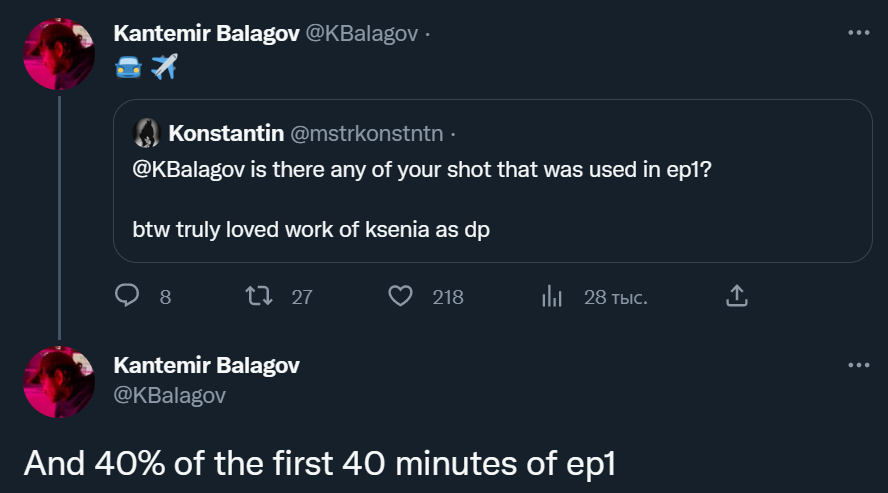The image size is (888, 493).
Task: Click Kantemir Balagov's avatar on the second tweet
Action: [59, 381]
